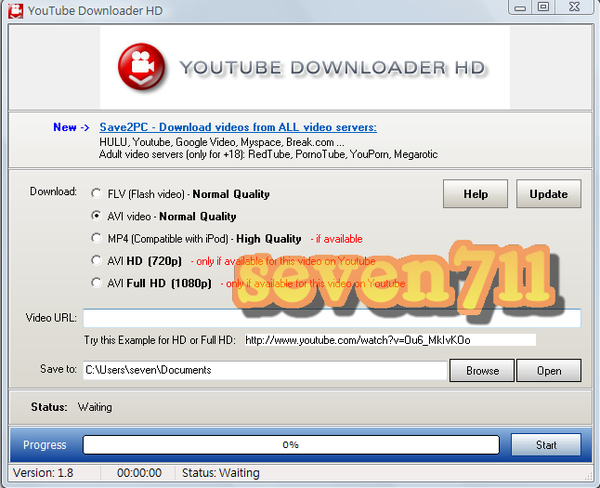Click the Video URL input field

coord(332,318)
